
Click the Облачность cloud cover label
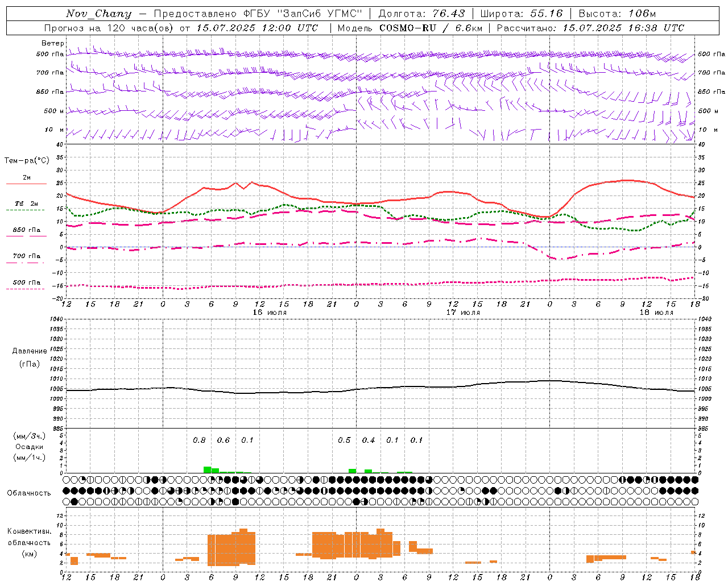click(x=29, y=493)
